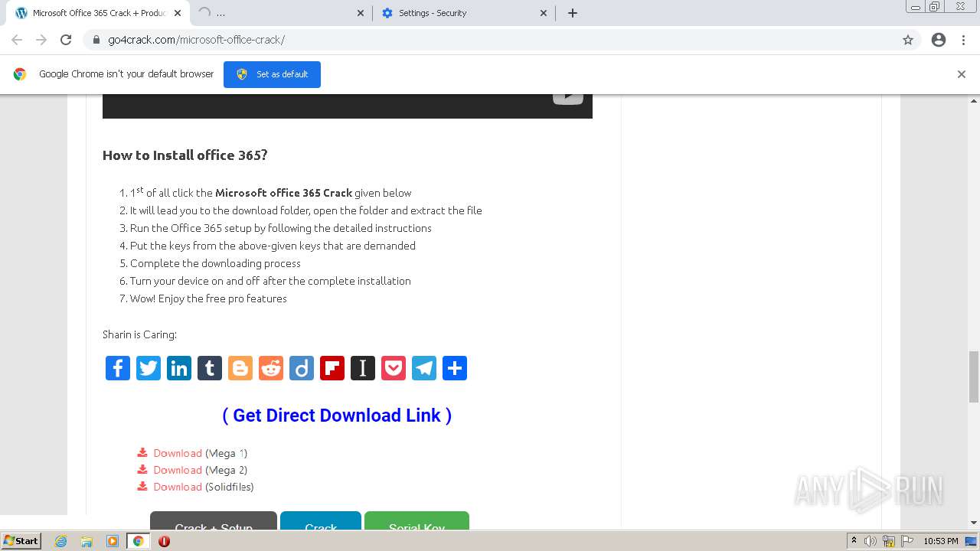Share the page on Twitter
This screenshot has width=980, height=551.
149,368
